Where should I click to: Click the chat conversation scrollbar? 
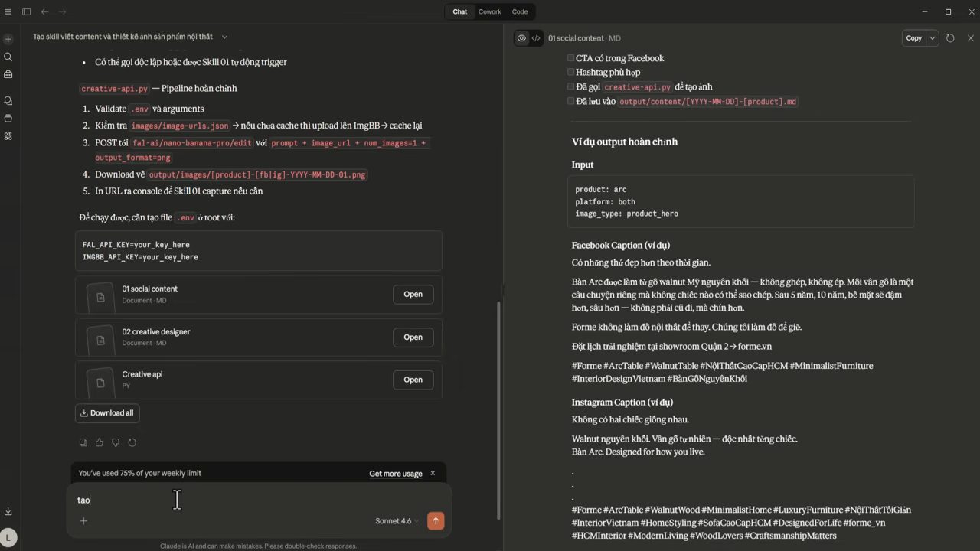pos(498,409)
